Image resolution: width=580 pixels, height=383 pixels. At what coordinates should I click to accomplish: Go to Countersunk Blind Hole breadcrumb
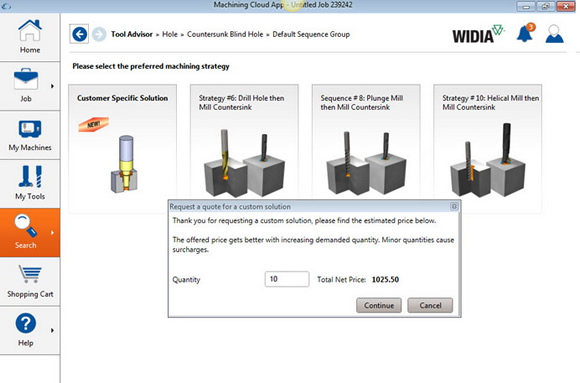(x=225, y=34)
